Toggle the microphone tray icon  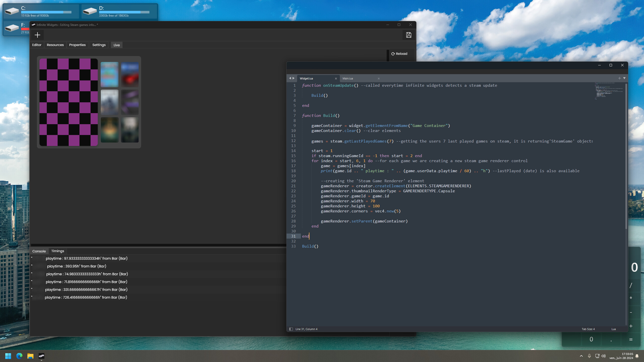pyautogui.click(x=590, y=356)
